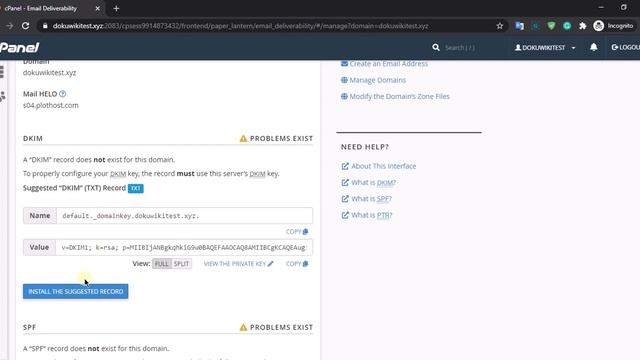Go forward with the browser arrow

pyautogui.click(x=9, y=26)
